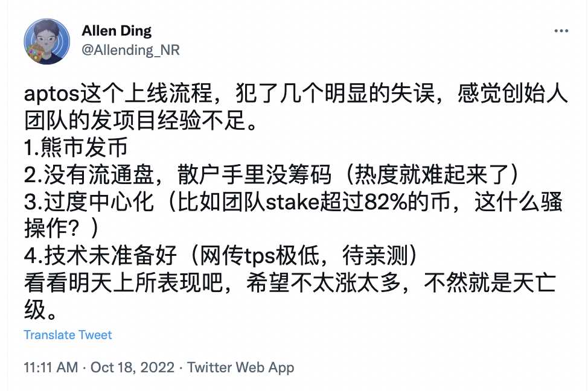Click the word "aptos" starting the tweet
The width and height of the screenshot is (588, 391).
click(47, 95)
